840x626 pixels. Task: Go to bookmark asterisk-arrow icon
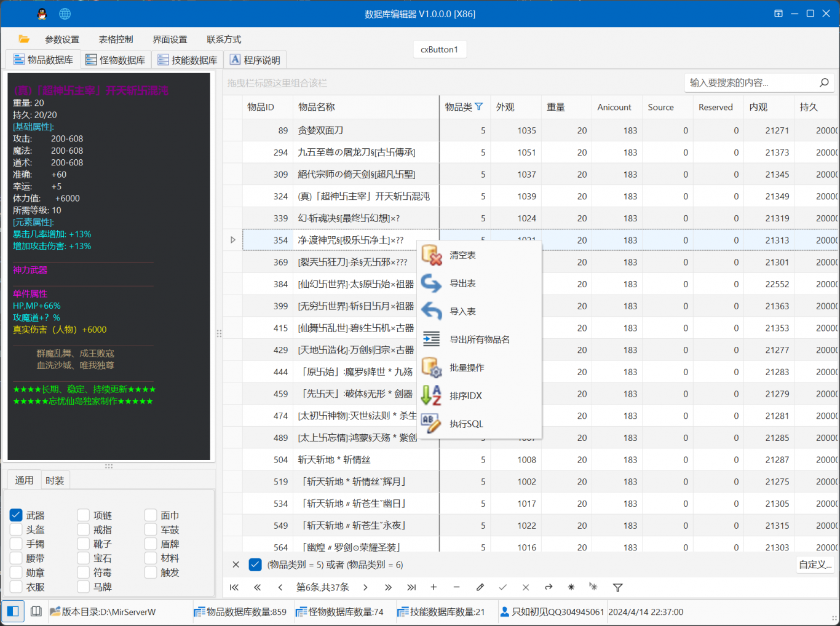tap(593, 587)
